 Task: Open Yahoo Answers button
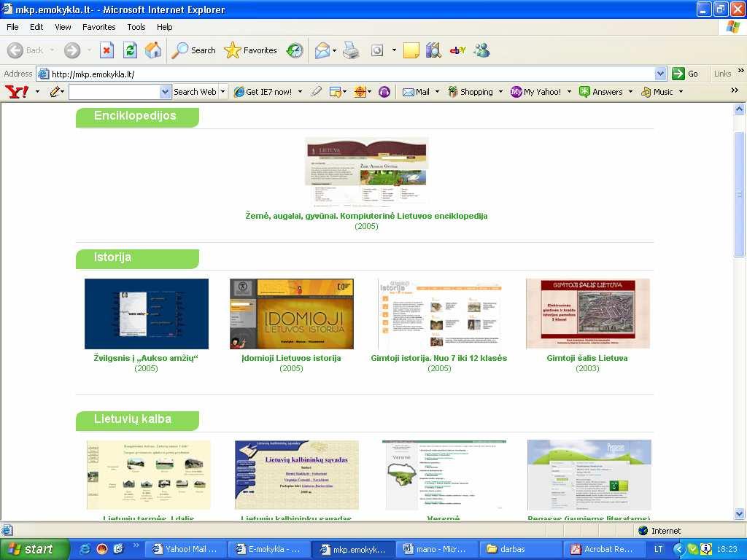point(601,92)
